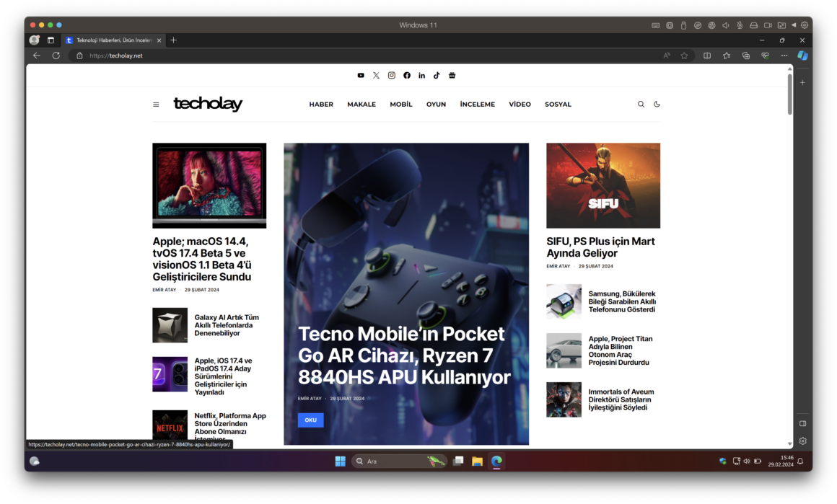Start read aloud from the address bar

coord(667,56)
